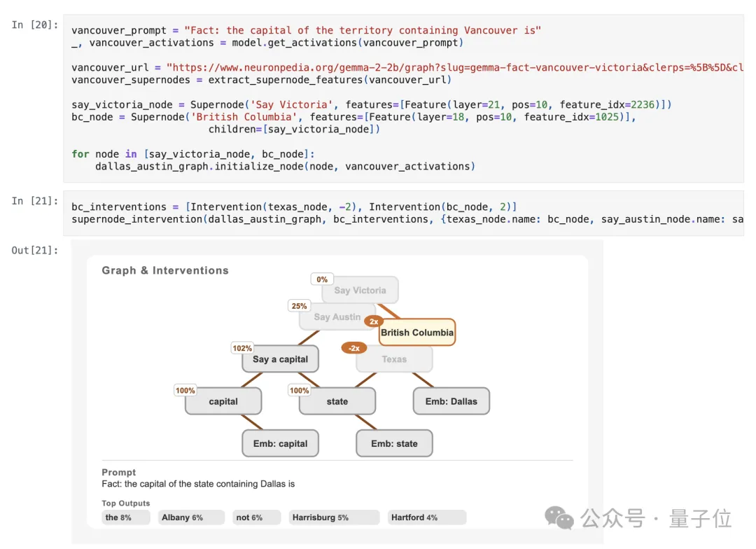Viewport: 756px width, 549px height.
Task: Click the 'the 8%' top output chip
Action: point(126,517)
